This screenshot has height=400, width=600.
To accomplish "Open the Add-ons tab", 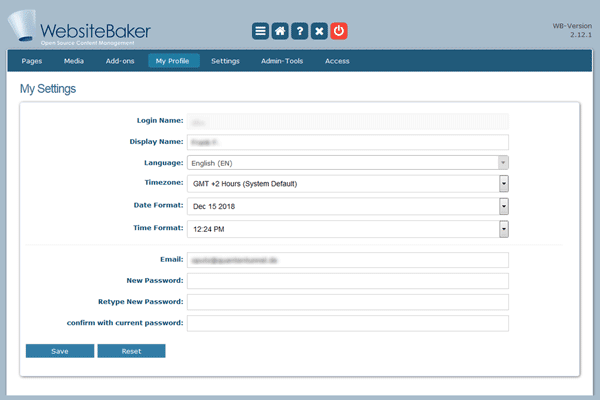I will pos(121,61).
